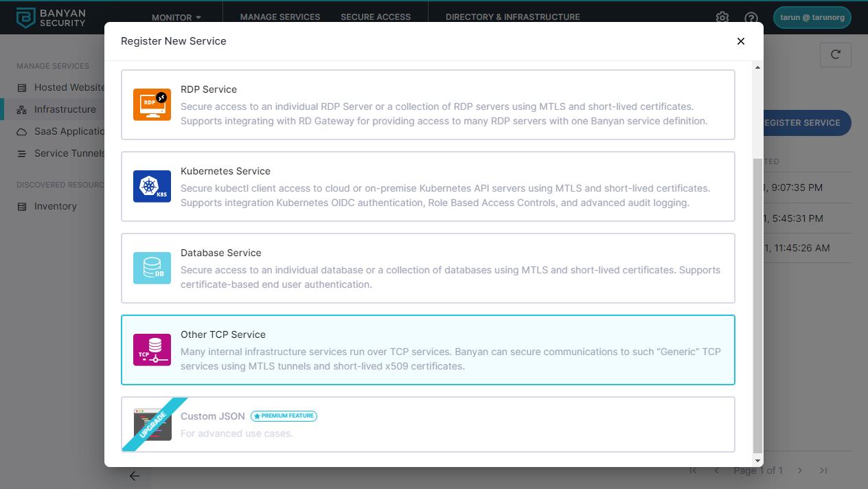
Task: Click the refresh icon button
Action: [835, 55]
